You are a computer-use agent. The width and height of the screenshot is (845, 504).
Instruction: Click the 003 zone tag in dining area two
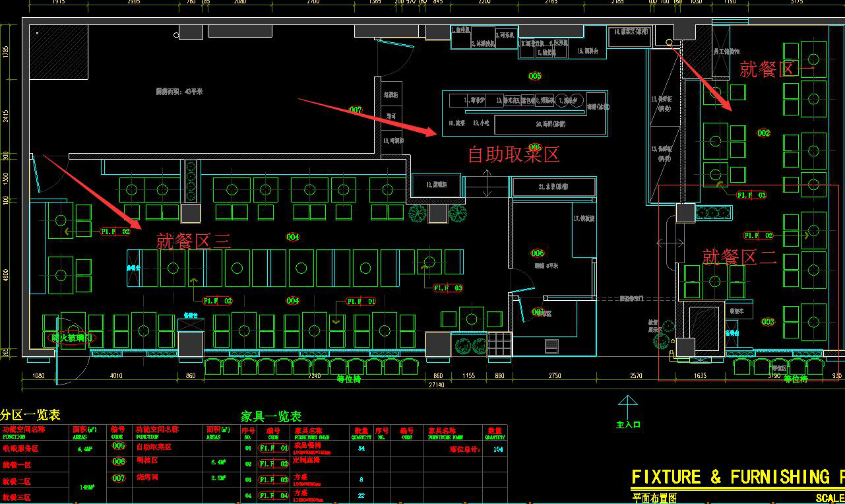pyautogui.click(x=768, y=322)
